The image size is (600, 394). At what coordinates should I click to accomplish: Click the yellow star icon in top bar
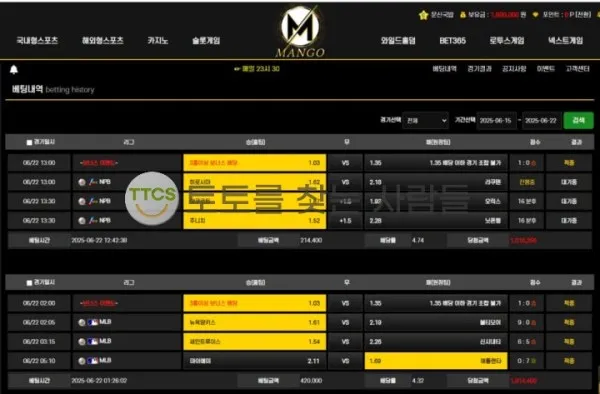click(423, 15)
